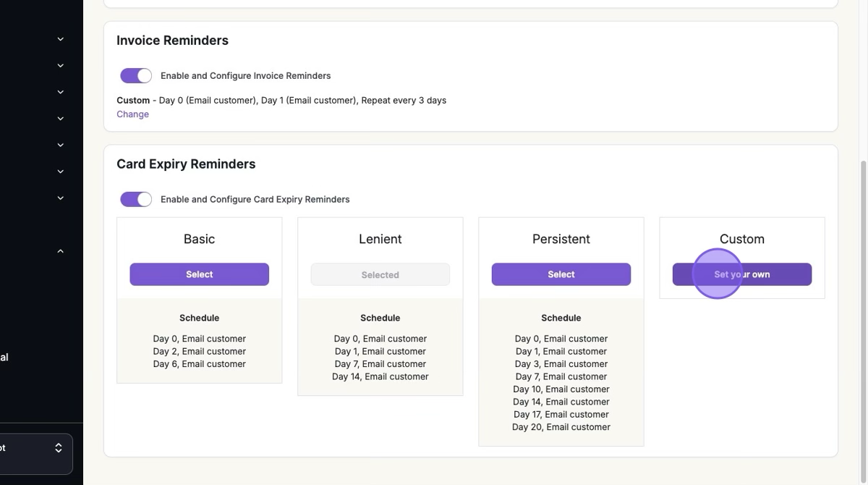
Task: Select the Persistent reminder schedule
Action: [561, 274]
